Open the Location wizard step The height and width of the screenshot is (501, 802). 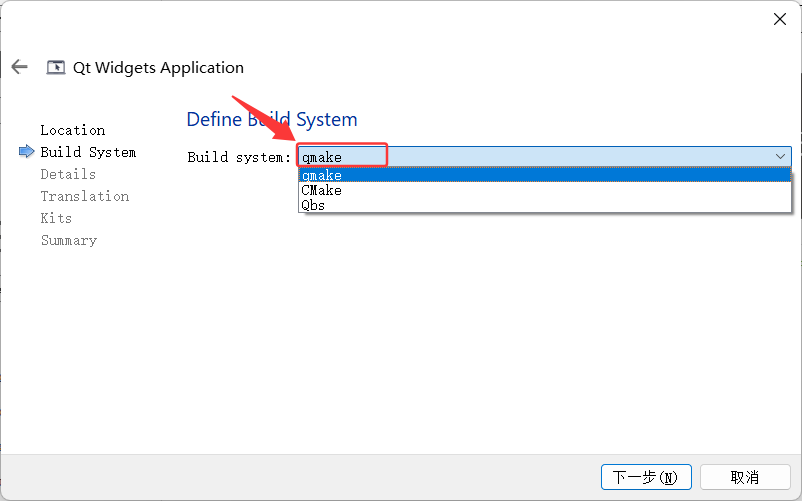click(x=73, y=130)
